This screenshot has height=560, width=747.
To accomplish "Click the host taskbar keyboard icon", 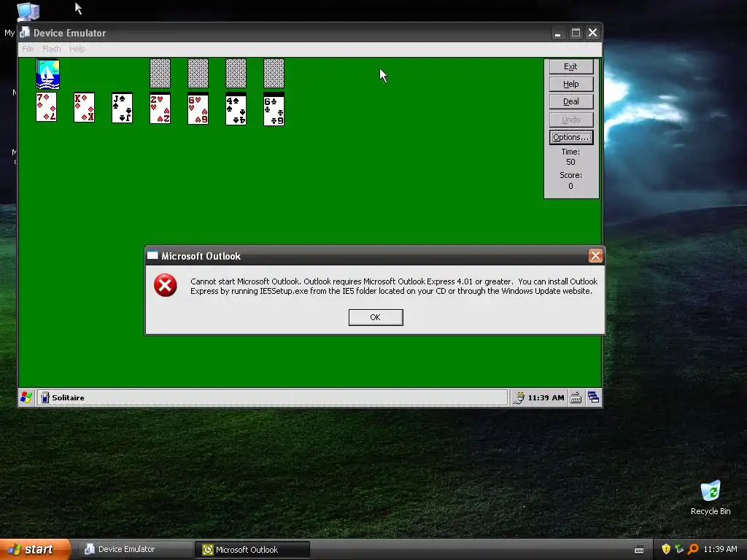I will point(639,550).
